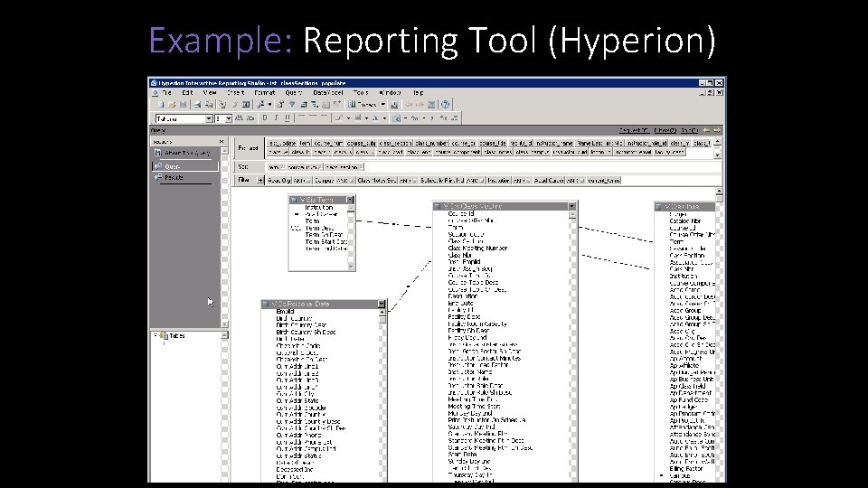868x488 pixels.
Task: Select the Tables tree item
Action: [177, 336]
